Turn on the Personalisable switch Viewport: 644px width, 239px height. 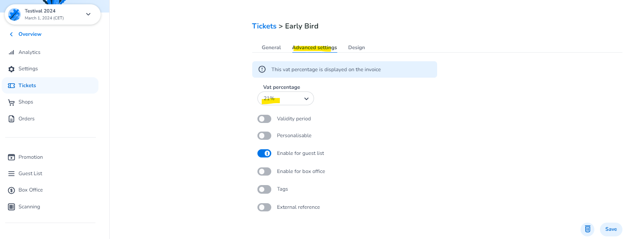[x=264, y=136]
